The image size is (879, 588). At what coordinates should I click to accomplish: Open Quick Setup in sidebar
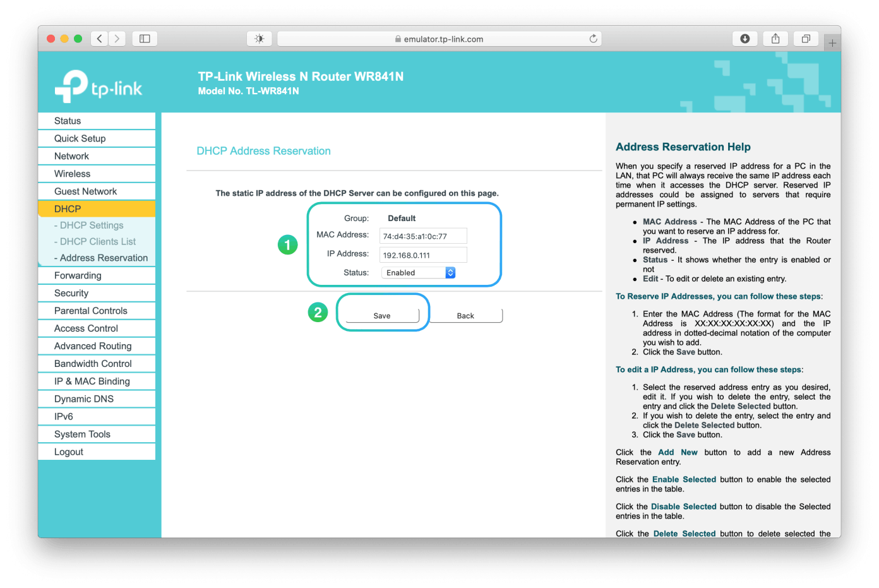(97, 138)
